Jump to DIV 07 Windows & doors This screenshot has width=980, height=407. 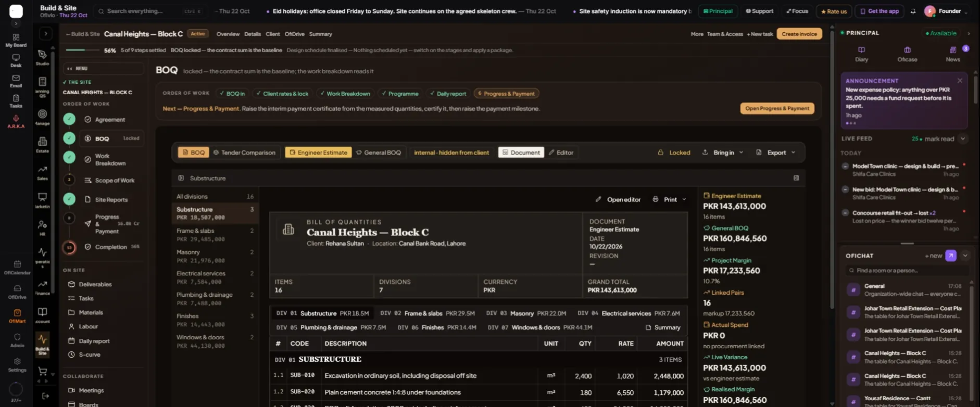539,327
